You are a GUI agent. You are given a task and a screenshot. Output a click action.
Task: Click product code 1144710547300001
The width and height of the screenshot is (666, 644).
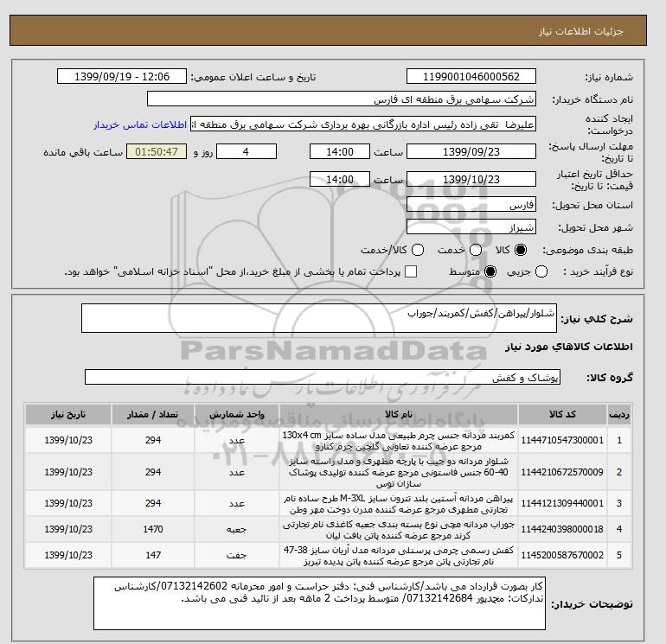tap(562, 440)
